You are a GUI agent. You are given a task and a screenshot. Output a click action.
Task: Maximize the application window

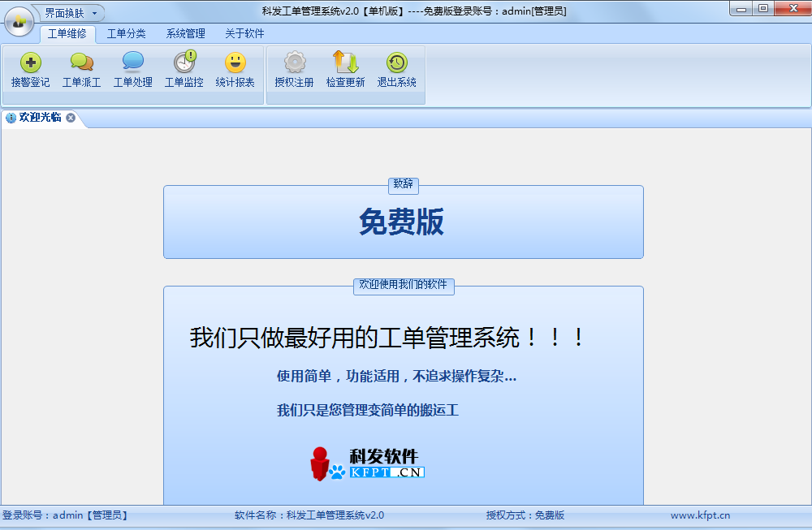(763, 8)
